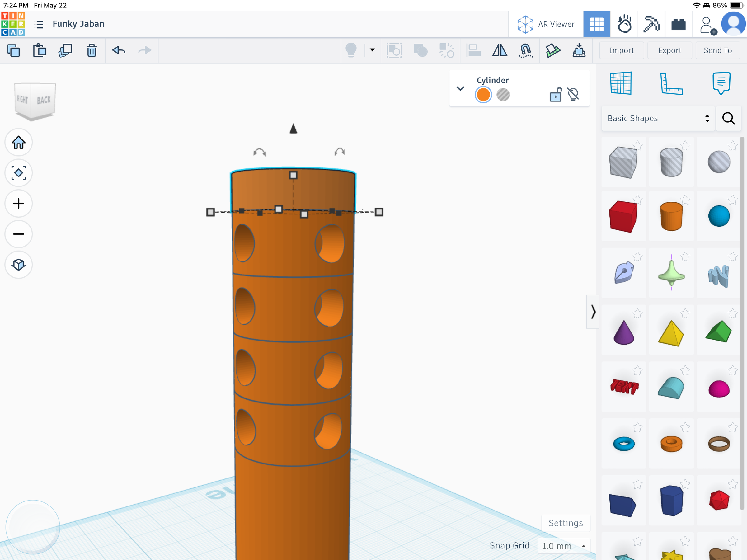Select the striped hole Box shape
The height and width of the screenshot is (560, 747).
pos(623,162)
